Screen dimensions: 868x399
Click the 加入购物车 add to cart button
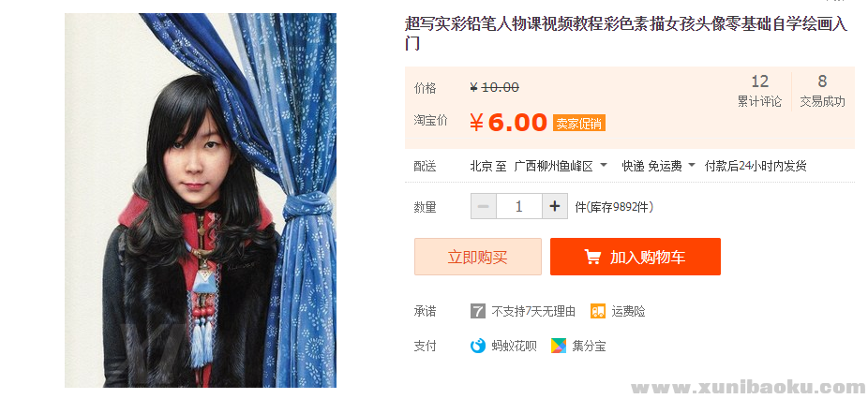pos(636,257)
